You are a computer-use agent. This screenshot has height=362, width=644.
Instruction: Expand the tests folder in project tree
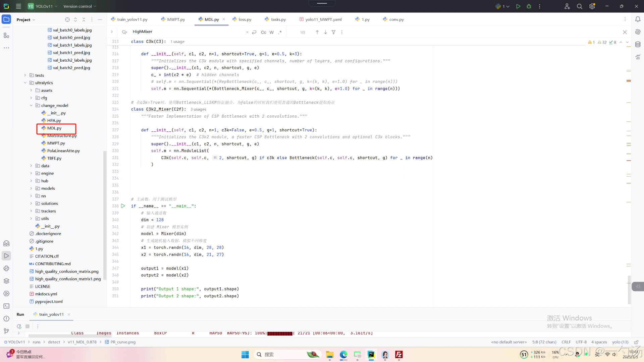25,75
